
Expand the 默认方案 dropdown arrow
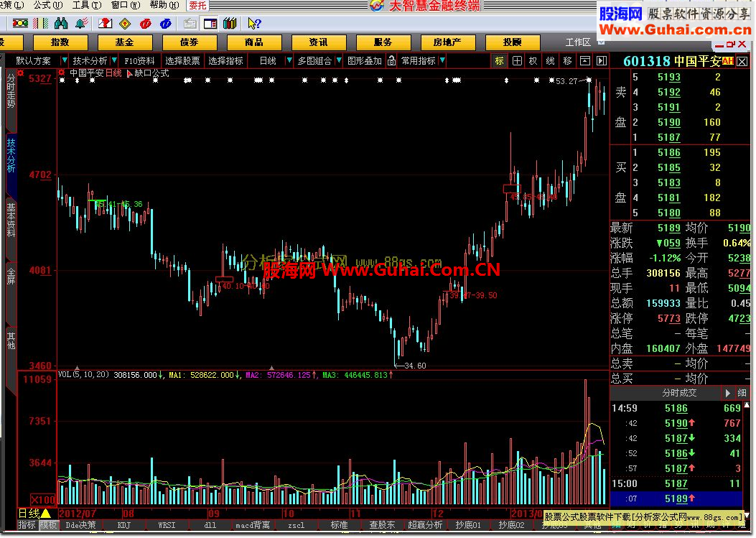click(x=64, y=60)
